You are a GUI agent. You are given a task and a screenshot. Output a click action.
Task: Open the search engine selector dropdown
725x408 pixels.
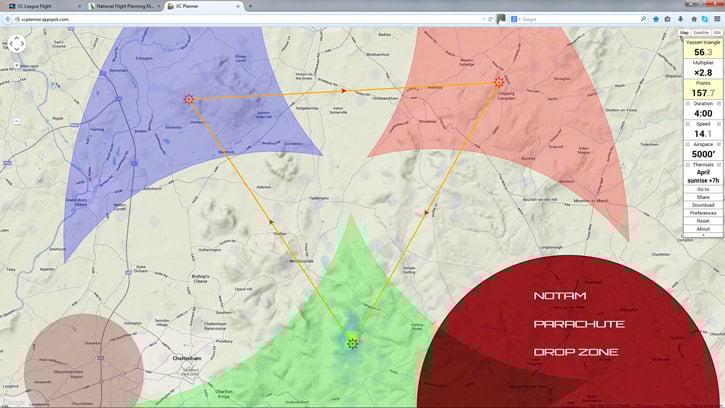[x=516, y=18]
